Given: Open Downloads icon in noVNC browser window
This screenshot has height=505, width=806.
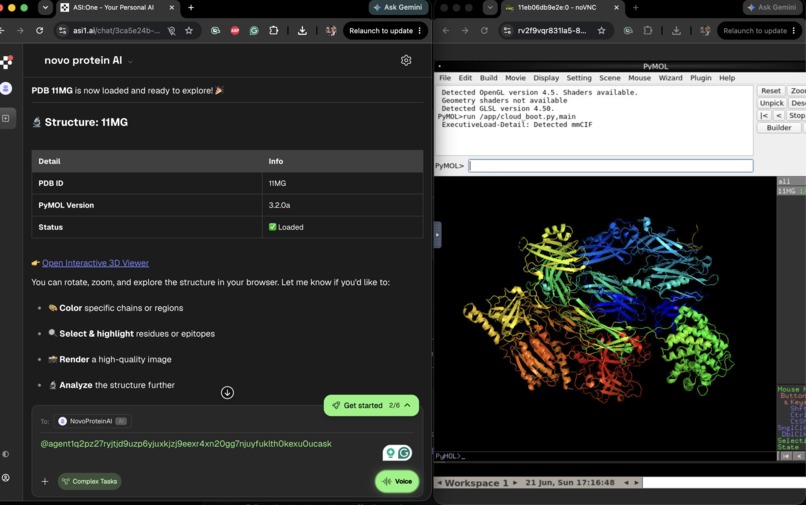Looking at the screenshot, I should pyautogui.click(x=676, y=31).
